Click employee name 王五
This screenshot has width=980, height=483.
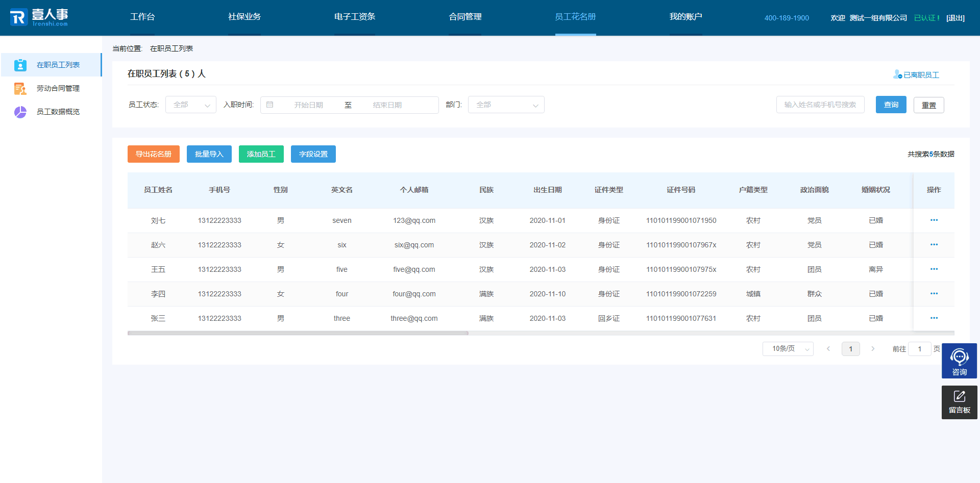coord(158,269)
